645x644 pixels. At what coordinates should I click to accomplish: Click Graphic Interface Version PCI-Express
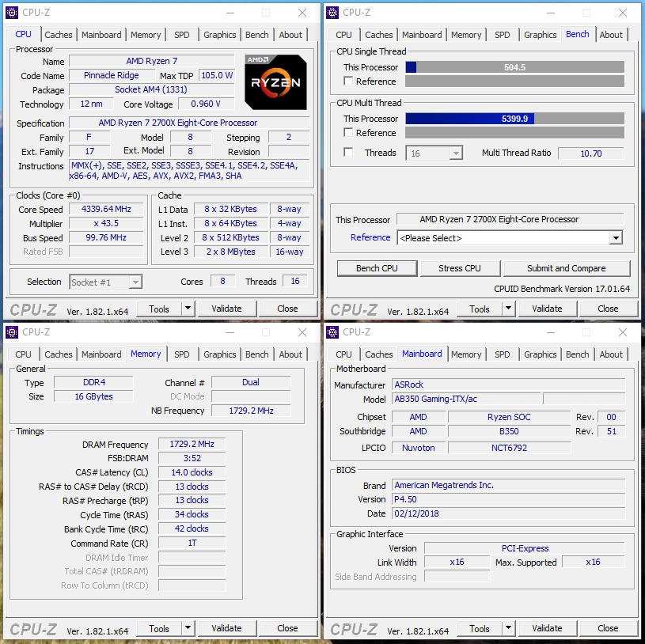click(x=525, y=548)
